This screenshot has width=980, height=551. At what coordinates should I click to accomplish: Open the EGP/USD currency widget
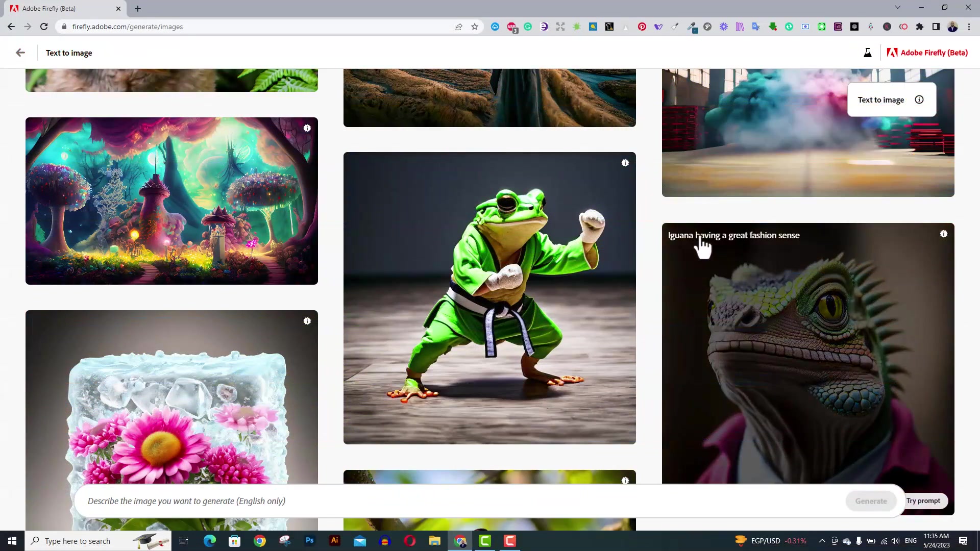tap(771, 541)
